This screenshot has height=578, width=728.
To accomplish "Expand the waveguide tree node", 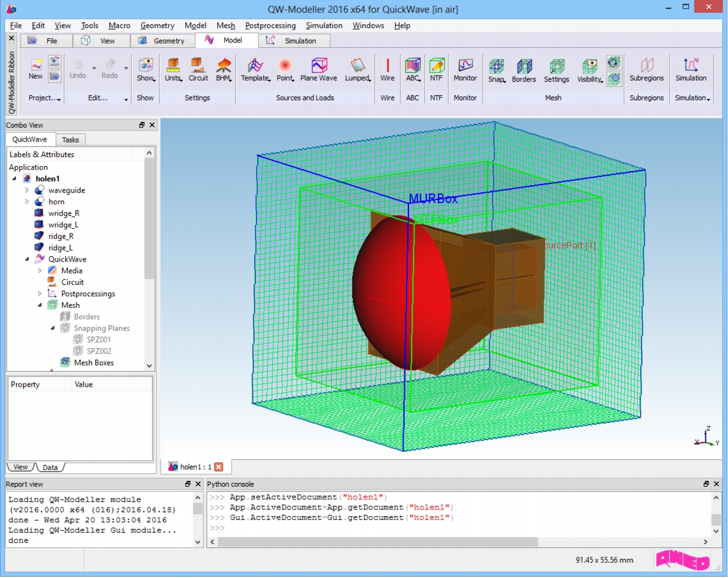I will coord(27,190).
